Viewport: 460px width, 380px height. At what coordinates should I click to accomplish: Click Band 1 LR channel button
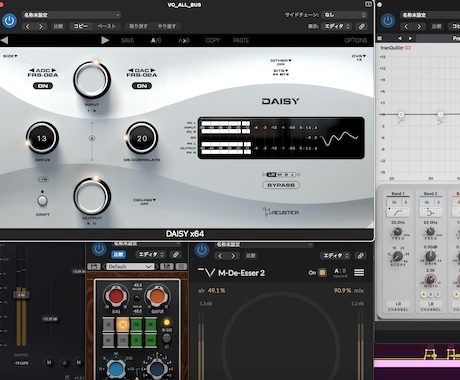point(398,304)
